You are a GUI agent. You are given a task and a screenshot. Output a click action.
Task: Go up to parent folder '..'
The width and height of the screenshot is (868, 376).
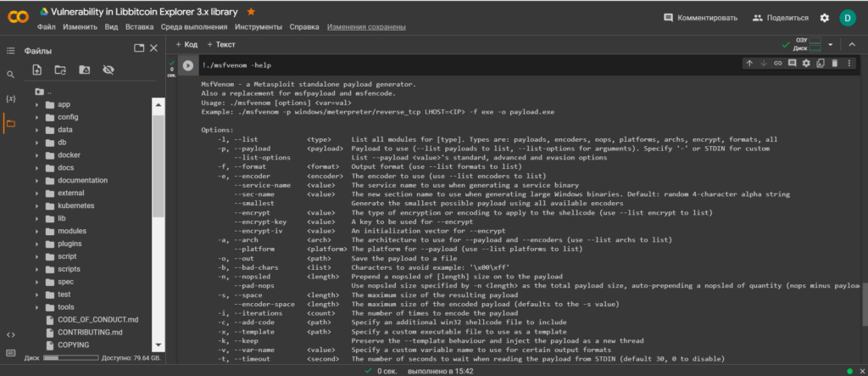click(x=42, y=92)
